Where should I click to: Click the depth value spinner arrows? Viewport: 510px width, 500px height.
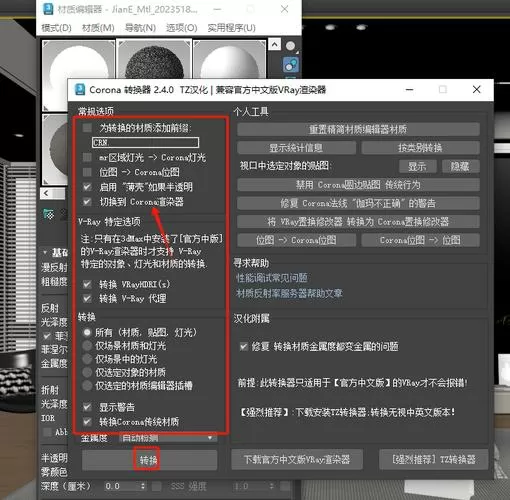pyautogui.click(x=143, y=486)
